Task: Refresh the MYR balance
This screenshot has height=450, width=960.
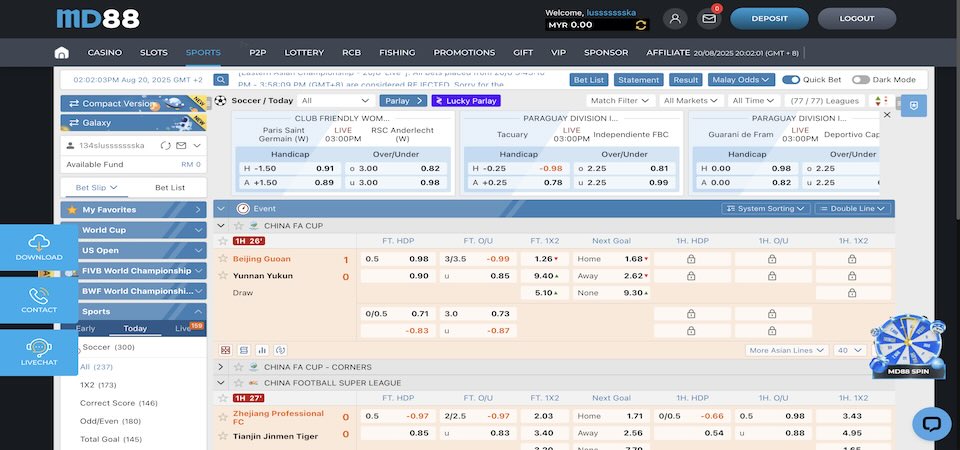Action: click(x=641, y=25)
